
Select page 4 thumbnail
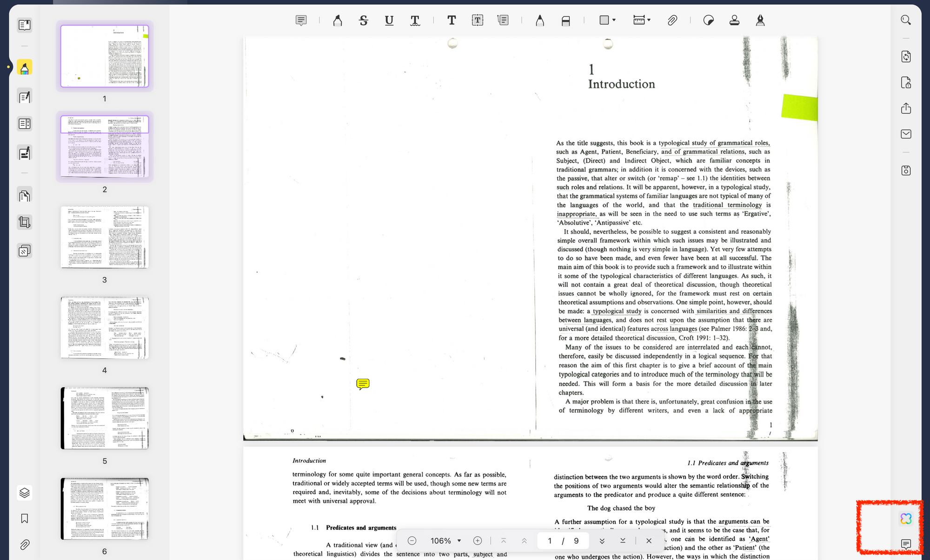click(105, 328)
